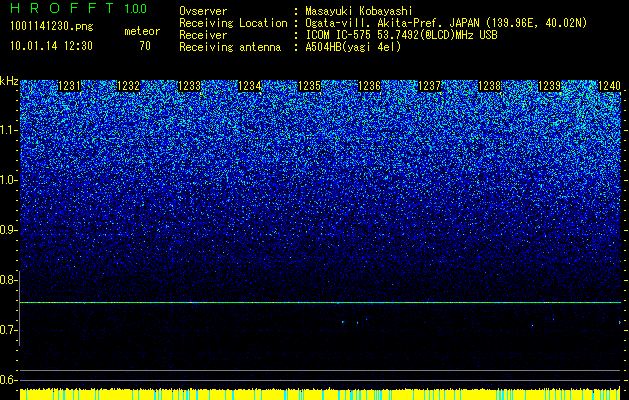Click the 1235 time marker
This screenshot has width=629, height=400.
(x=310, y=86)
